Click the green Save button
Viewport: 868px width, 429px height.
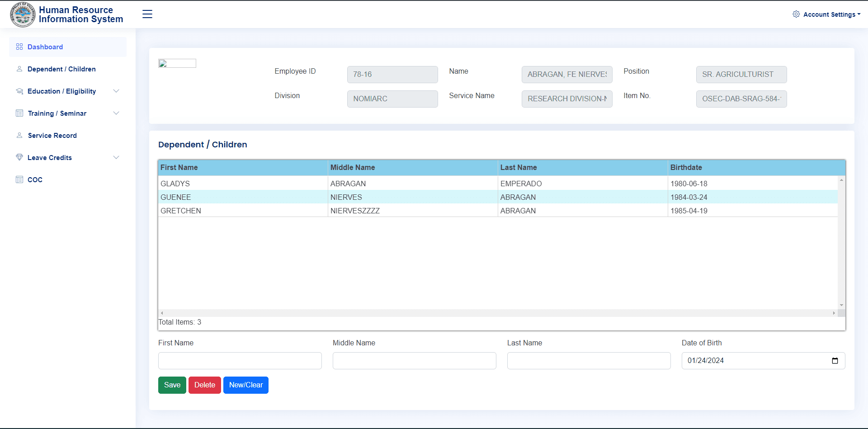172,385
